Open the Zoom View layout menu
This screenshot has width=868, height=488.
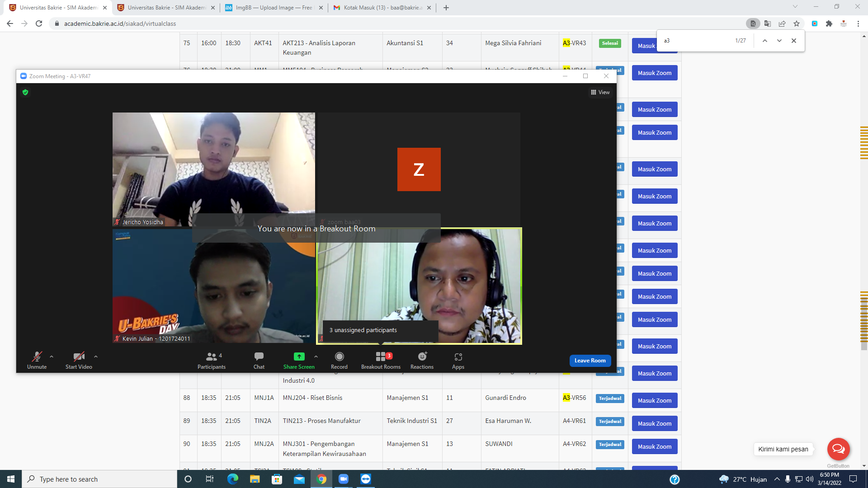(600, 92)
